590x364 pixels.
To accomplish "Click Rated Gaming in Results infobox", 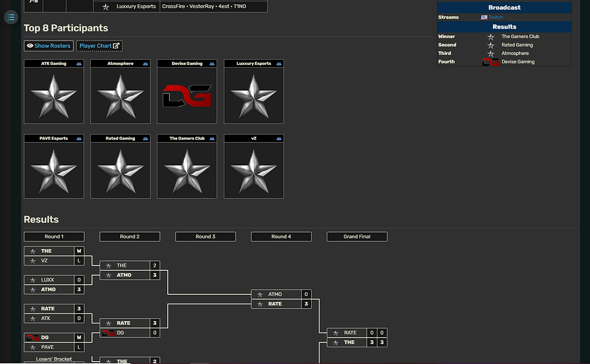I will [517, 45].
